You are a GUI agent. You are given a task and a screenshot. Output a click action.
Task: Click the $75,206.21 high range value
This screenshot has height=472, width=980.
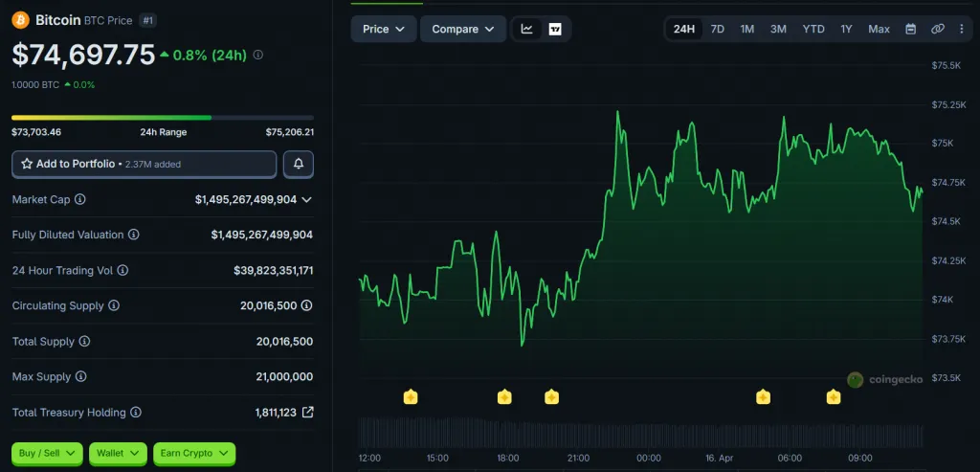pos(289,132)
